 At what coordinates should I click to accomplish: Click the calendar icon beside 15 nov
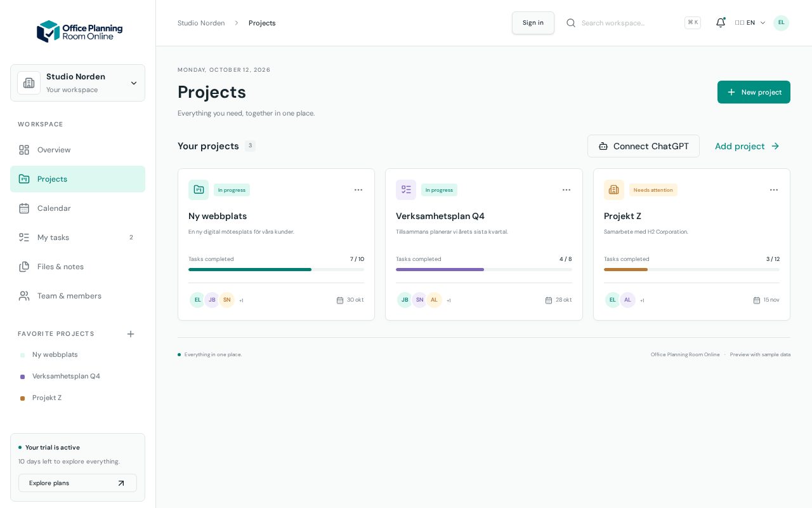click(x=757, y=300)
